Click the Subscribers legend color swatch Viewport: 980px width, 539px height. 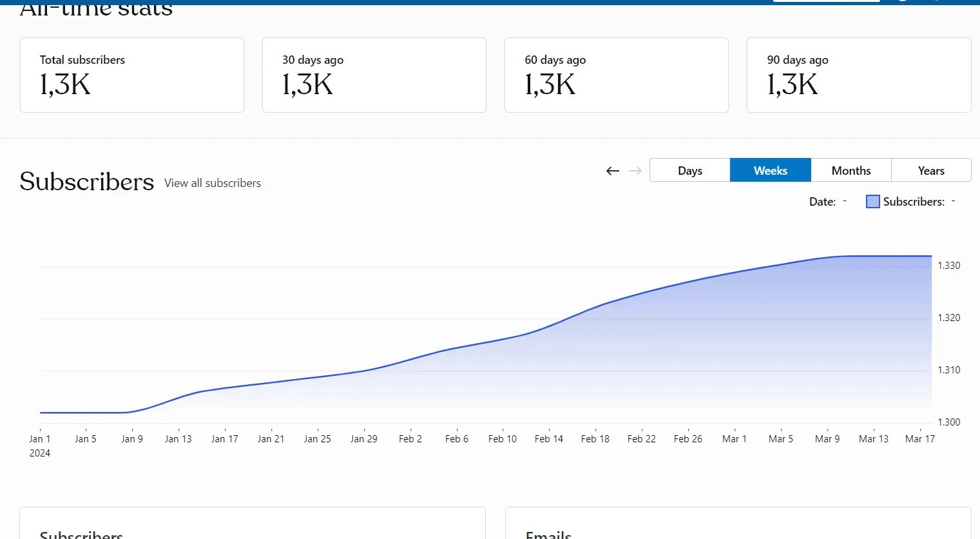click(x=872, y=201)
